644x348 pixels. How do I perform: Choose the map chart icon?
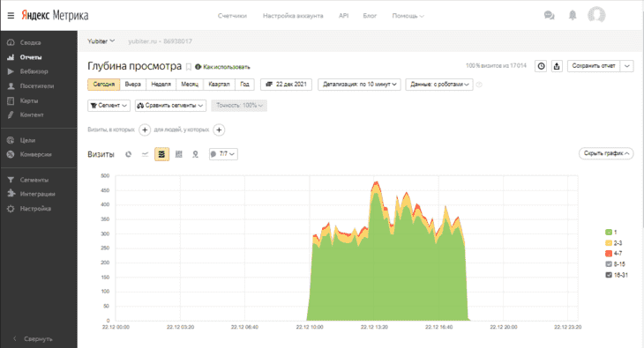point(195,154)
